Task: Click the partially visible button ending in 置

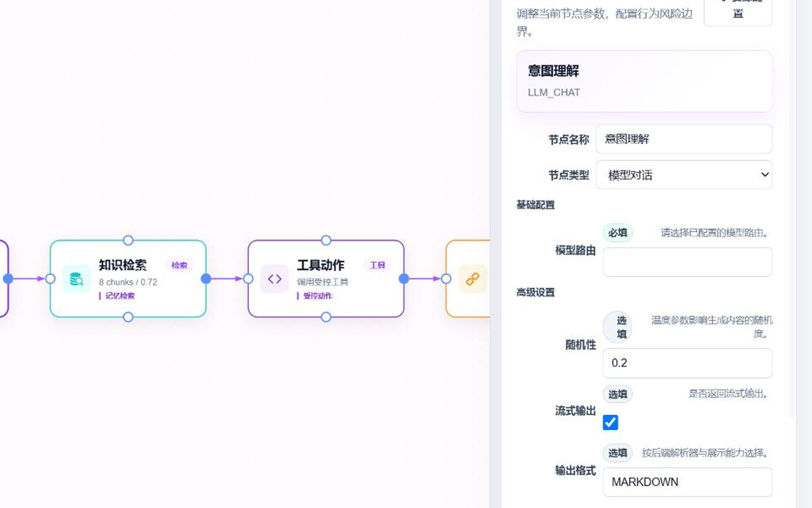Action: 738,12
